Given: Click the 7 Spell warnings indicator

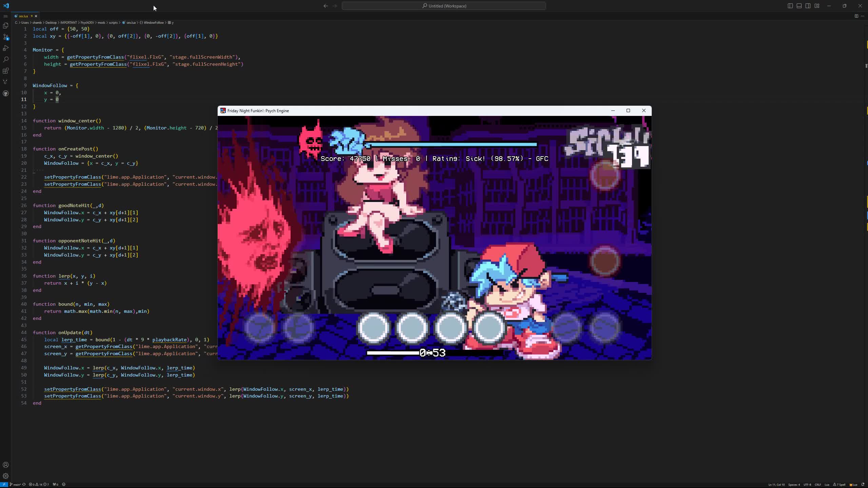Looking at the screenshot, I should (x=840, y=485).
